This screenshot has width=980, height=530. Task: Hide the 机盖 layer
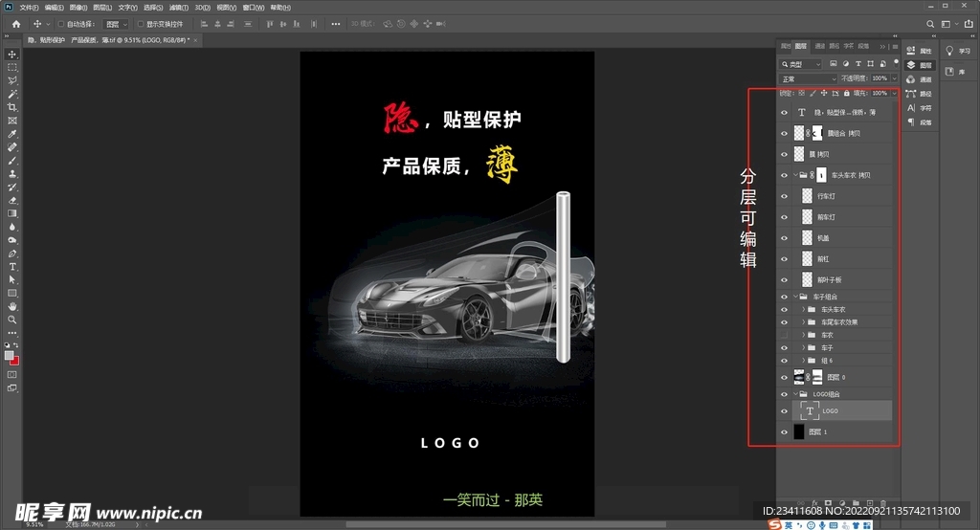tap(785, 238)
